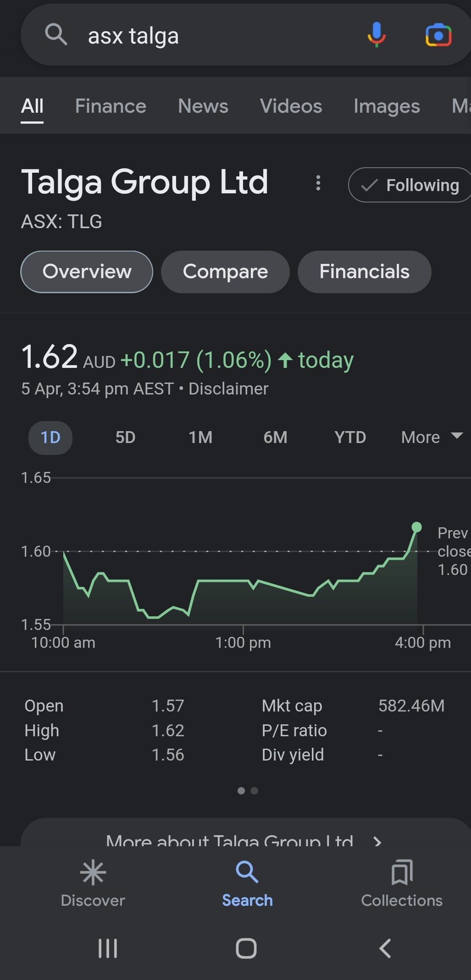
Task: Toggle Following for Talga Group
Action: (x=410, y=185)
